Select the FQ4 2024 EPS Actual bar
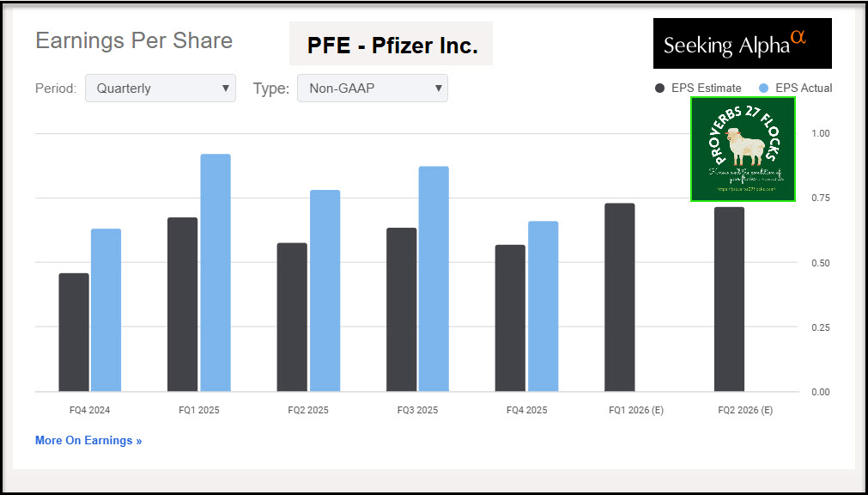The width and height of the screenshot is (868, 495). (x=106, y=310)
